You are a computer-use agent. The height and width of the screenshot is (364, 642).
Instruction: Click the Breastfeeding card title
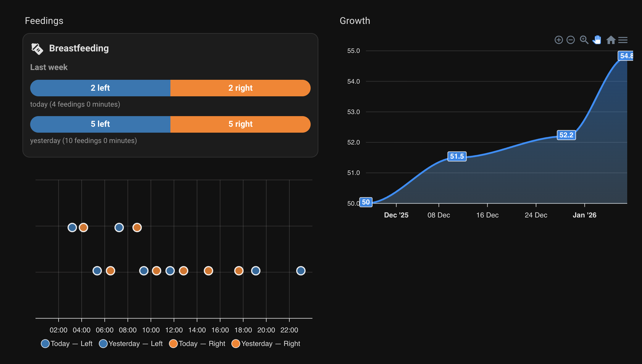79,48
